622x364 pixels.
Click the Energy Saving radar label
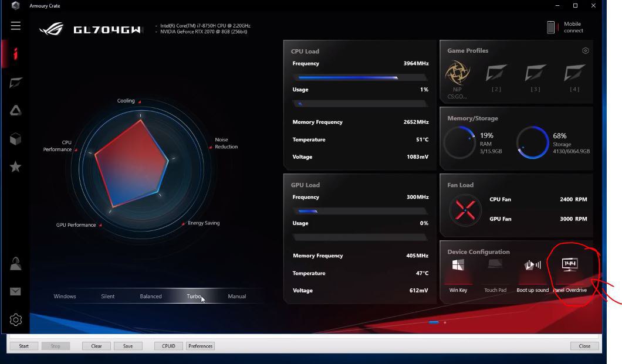204,223
